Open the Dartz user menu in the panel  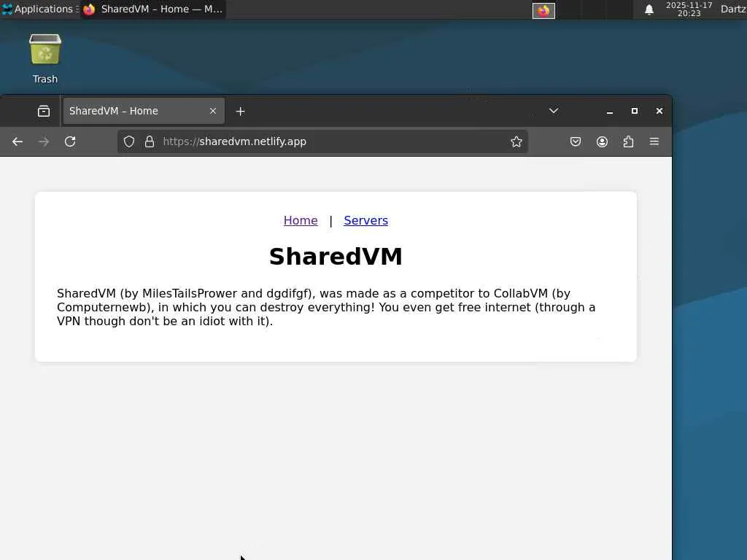tap(733, 9)
